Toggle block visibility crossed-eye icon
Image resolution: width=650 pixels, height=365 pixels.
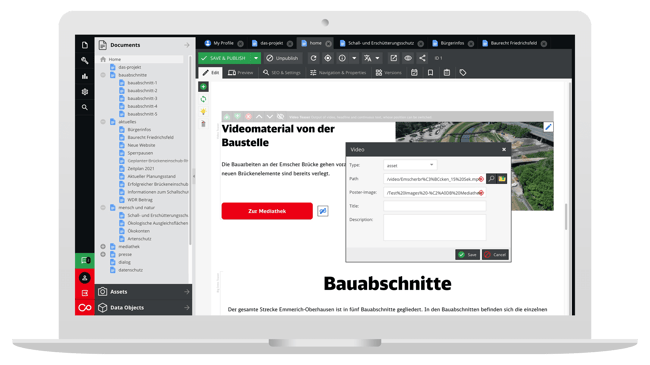click(281, 117)
